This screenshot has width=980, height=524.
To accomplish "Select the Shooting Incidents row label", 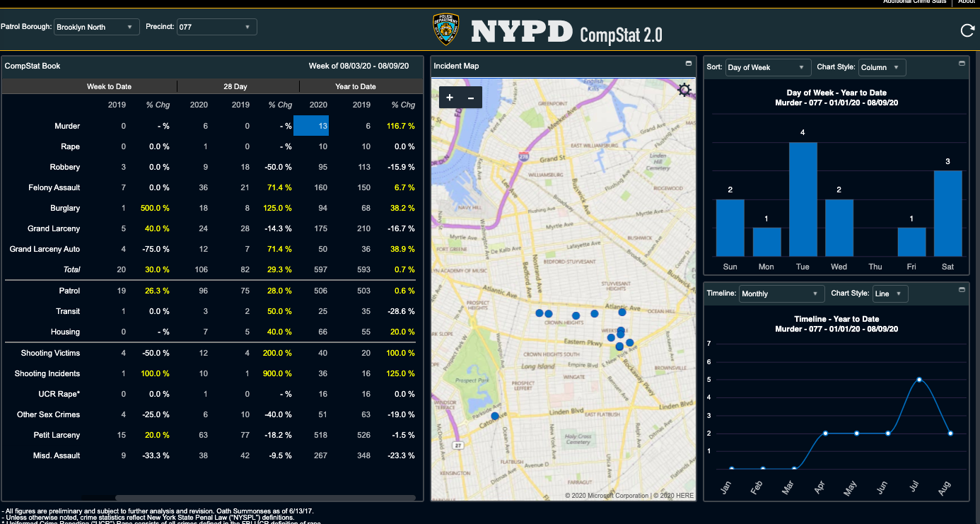I will click(47, 373).
